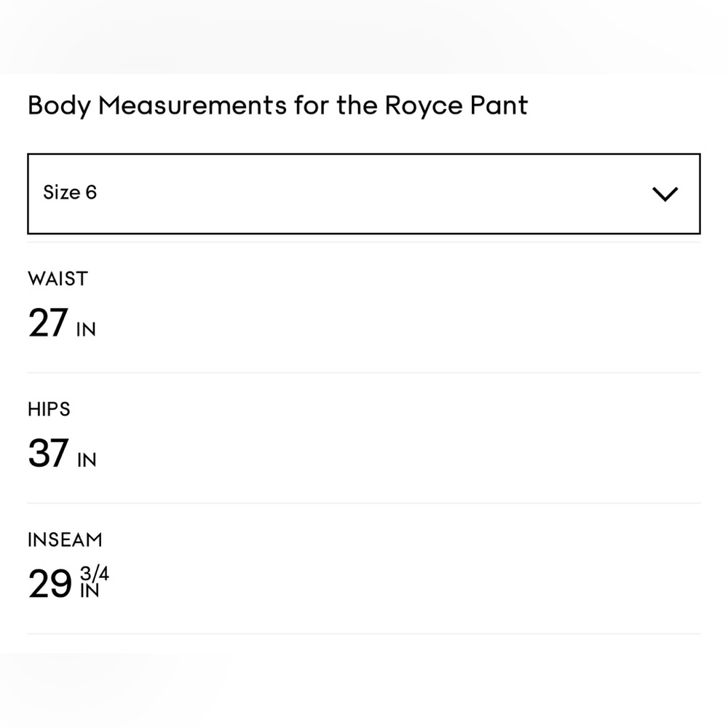Click the 27 waist measurement value

[x=48, y=323]
